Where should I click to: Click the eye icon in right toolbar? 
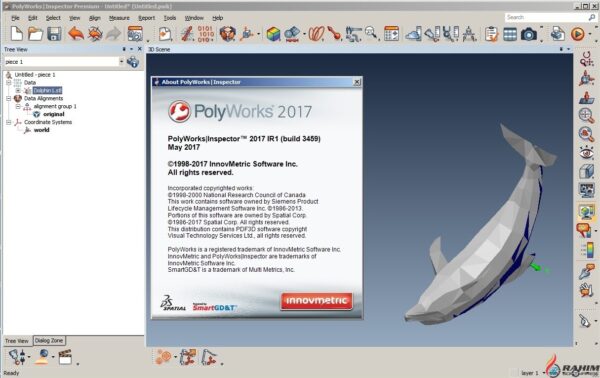coord(586,153)
